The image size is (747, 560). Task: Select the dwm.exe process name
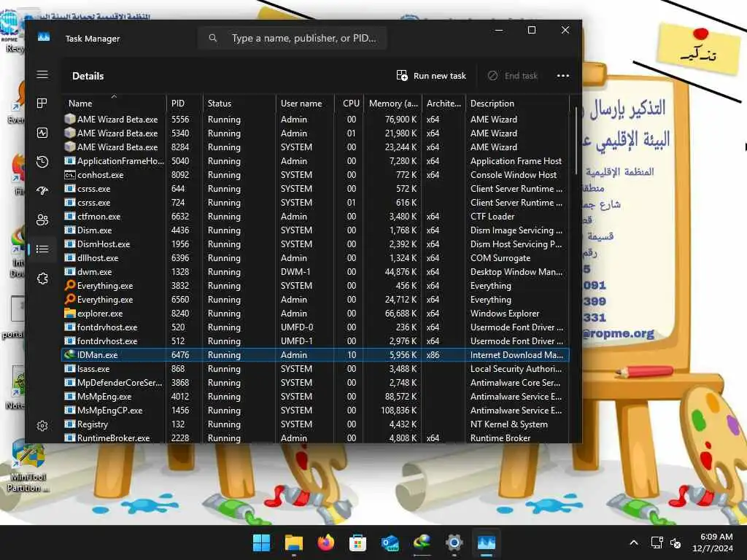point(94,272)
